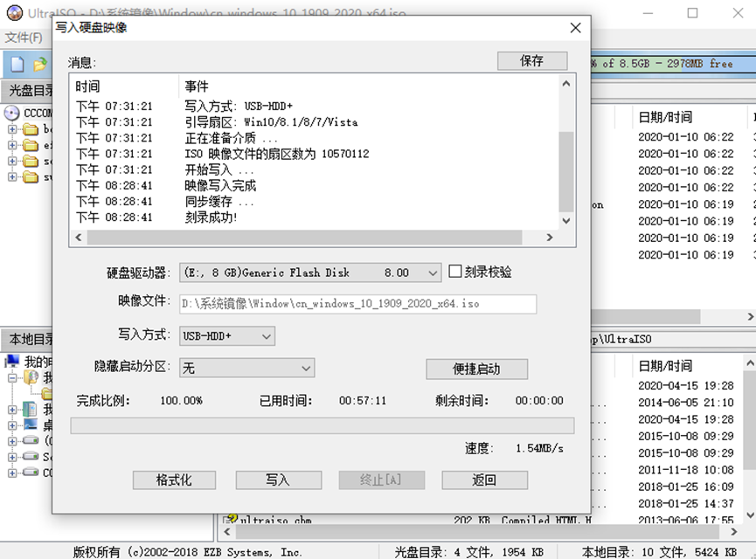Click the 已用时间 value 00:57:11

(x=363, y=401)
